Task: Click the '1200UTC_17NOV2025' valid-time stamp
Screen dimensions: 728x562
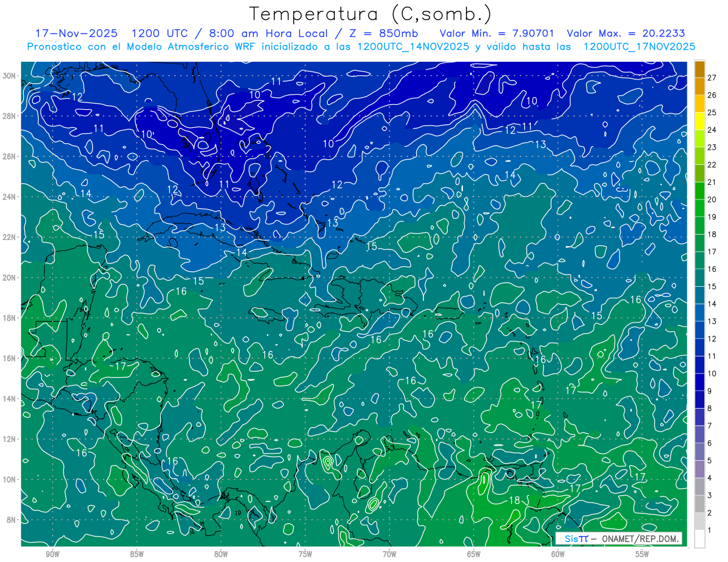Action: pyautogui.click(x=639, y=47)
